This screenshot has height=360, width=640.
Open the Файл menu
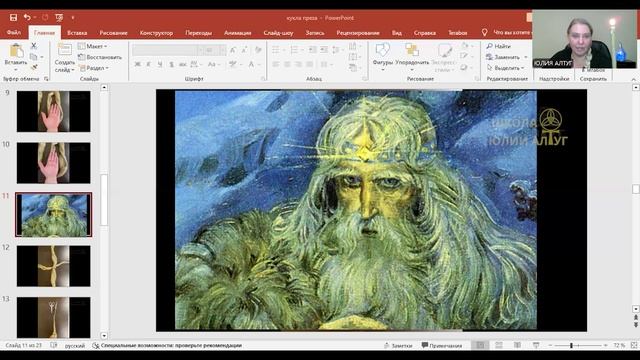point(13,33)
